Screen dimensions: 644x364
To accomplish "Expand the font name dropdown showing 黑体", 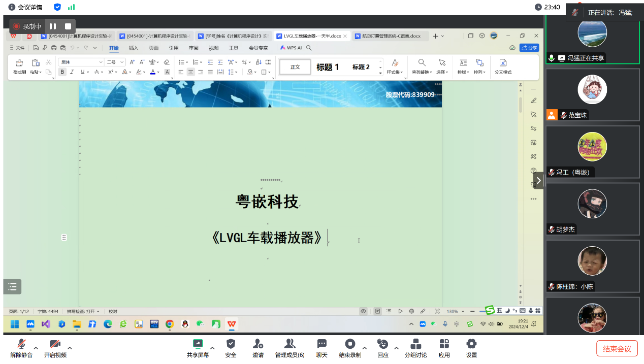I will click(x=101, y=62).
